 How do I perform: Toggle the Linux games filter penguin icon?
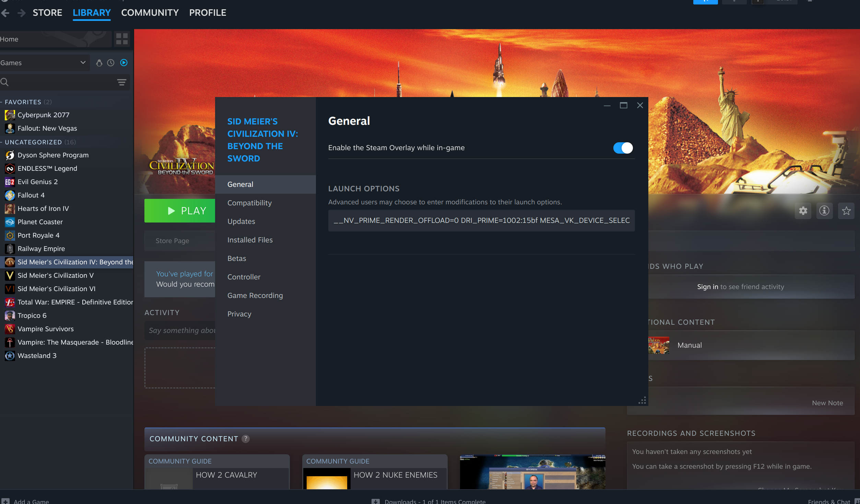99,63
